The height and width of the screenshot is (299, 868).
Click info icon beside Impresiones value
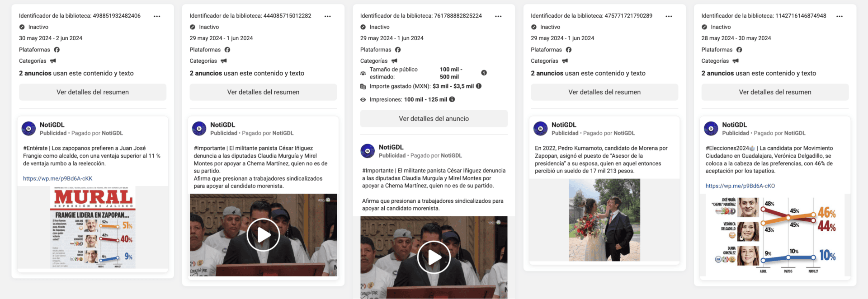pos(452,99)
